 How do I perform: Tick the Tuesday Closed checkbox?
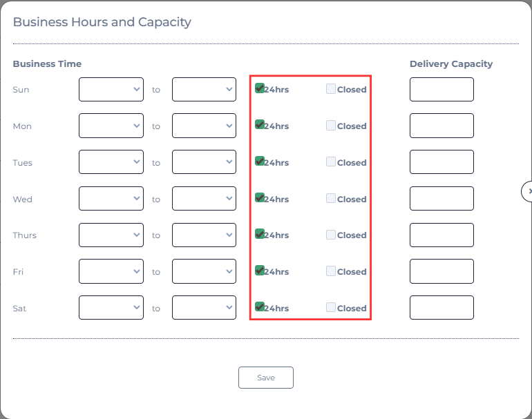click(331, 162)
